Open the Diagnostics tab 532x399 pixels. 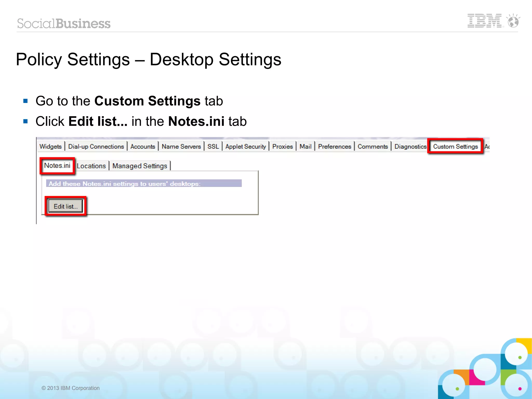tap(410, 146)
